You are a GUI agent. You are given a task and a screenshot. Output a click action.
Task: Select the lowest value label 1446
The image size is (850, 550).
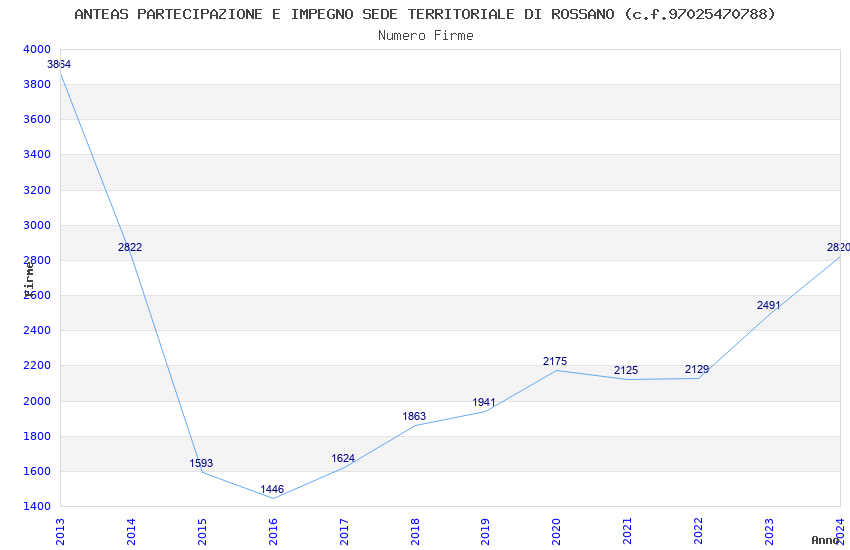pos(272,489)
